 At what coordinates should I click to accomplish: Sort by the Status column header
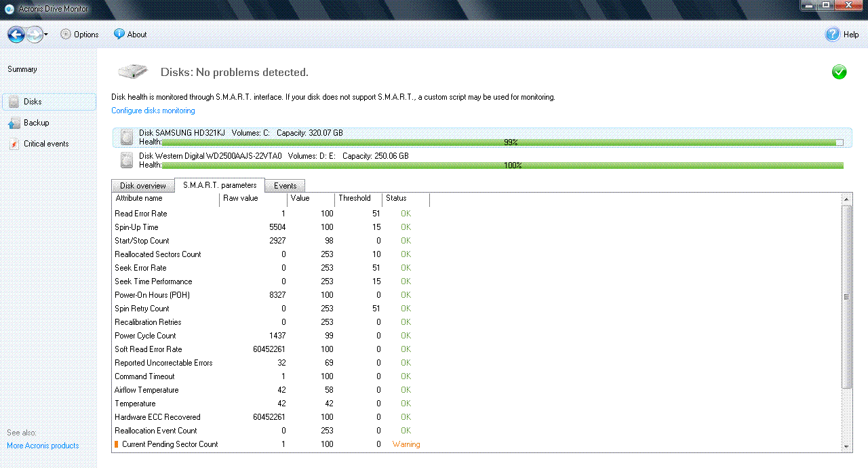(406, 199)
